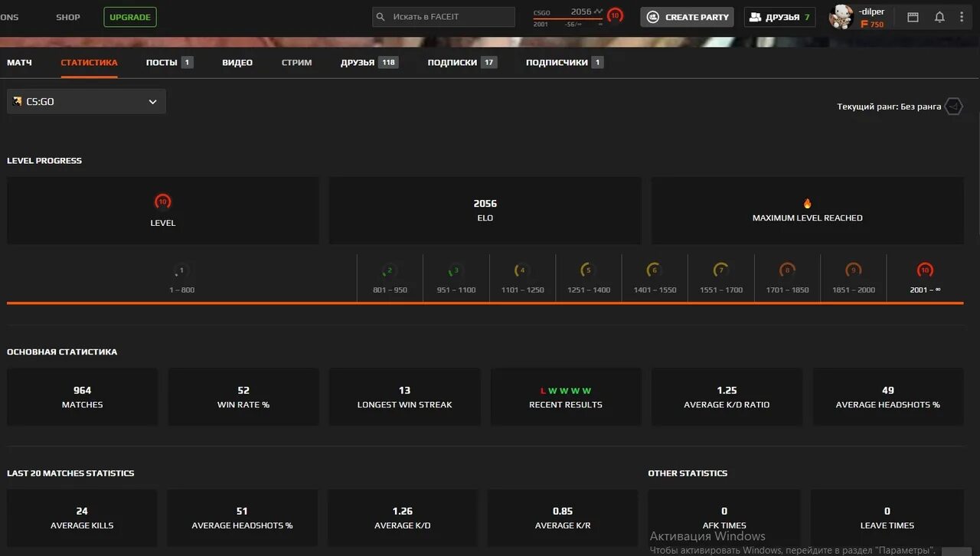Screen dimensions: 980x556
Task: Click the 2001 – ∞ range label
Action: pyautogui.click(x=925, y=290)
